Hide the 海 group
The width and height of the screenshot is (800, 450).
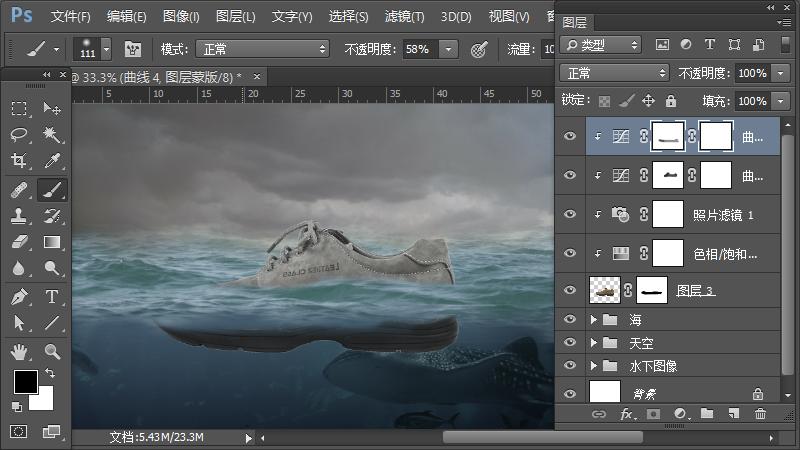[x=570, y=319]
